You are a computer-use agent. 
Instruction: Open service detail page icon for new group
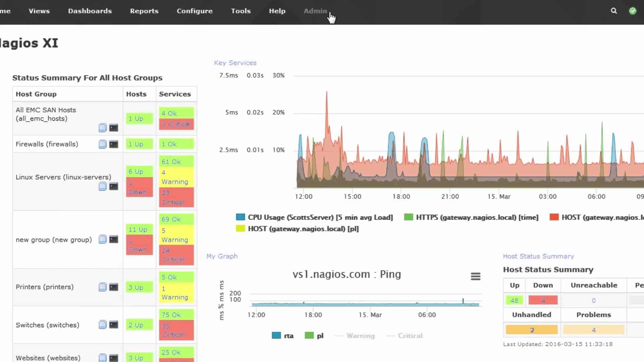point(103,239)
